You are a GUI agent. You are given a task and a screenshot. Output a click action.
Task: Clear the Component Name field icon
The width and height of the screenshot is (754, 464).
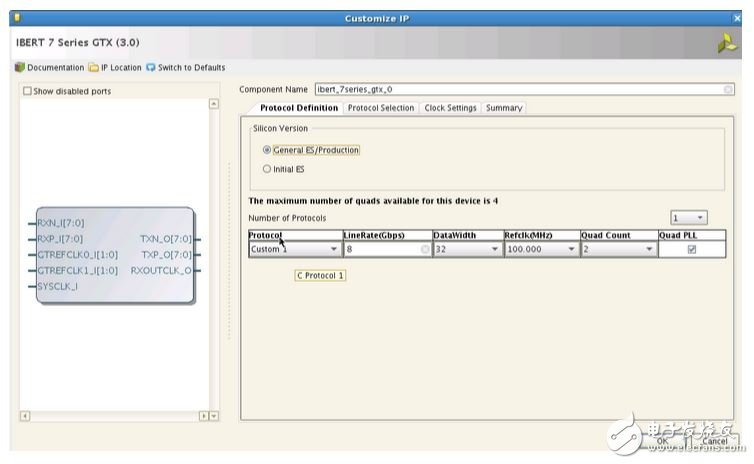[728, 89]
